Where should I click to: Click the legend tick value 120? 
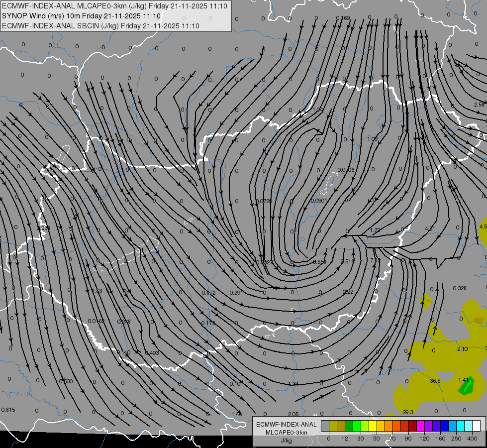424,439
